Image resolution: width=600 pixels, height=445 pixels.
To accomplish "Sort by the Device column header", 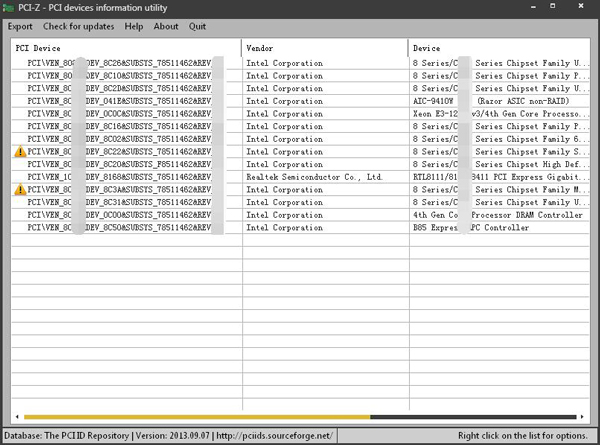I will click(x=499, y=48).
